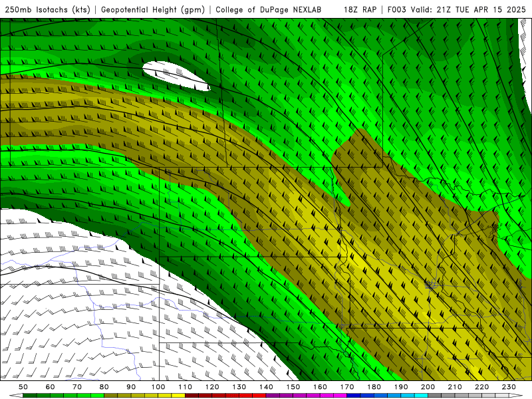The height and width of the screenshot is (399, 532).
Task: Click the 60 label on the color scale
Action: point(51,387)
